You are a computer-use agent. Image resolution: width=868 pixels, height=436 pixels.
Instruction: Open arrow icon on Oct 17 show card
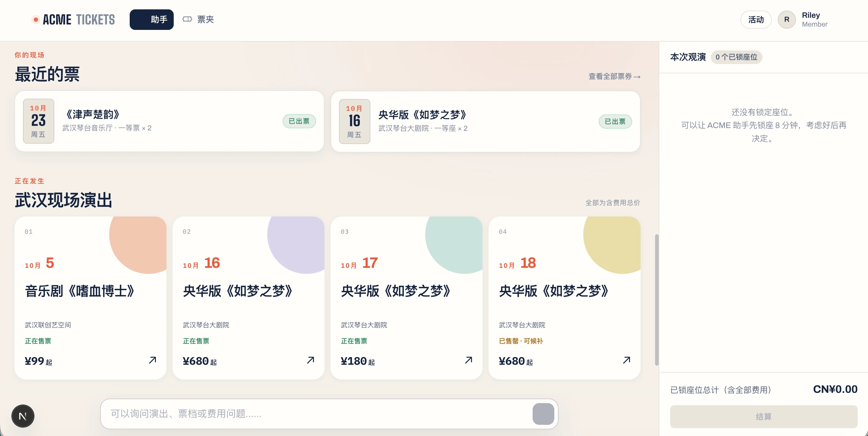[x=469, y=360]
